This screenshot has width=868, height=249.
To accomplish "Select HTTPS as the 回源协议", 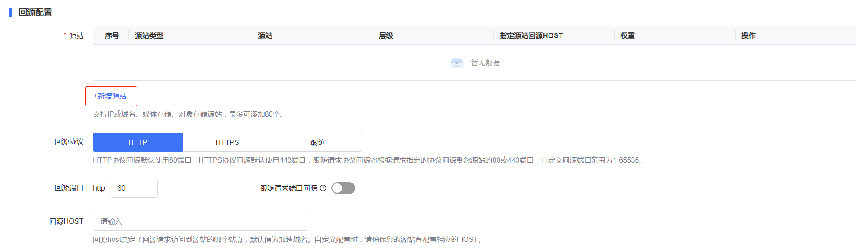I will click(227, 142).
